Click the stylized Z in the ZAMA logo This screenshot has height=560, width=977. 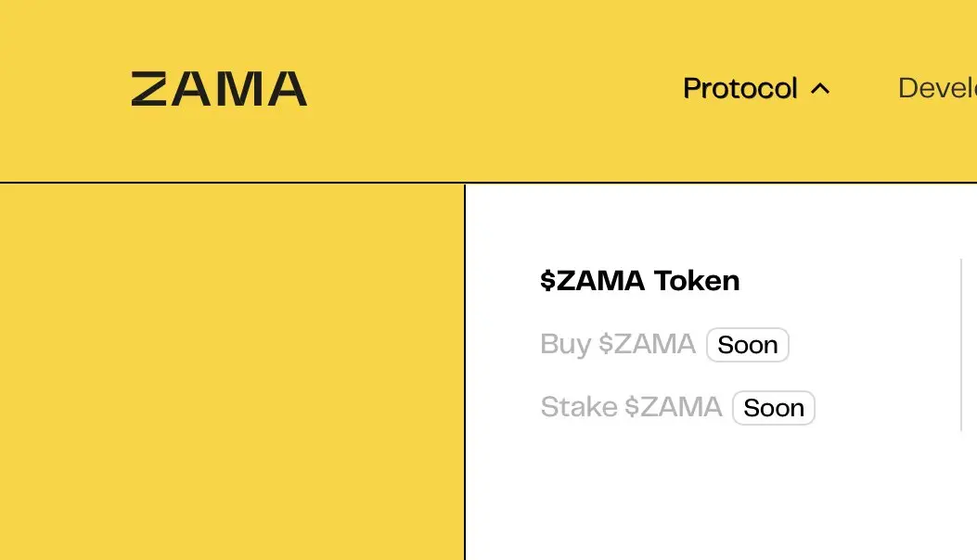coord(149,89)
